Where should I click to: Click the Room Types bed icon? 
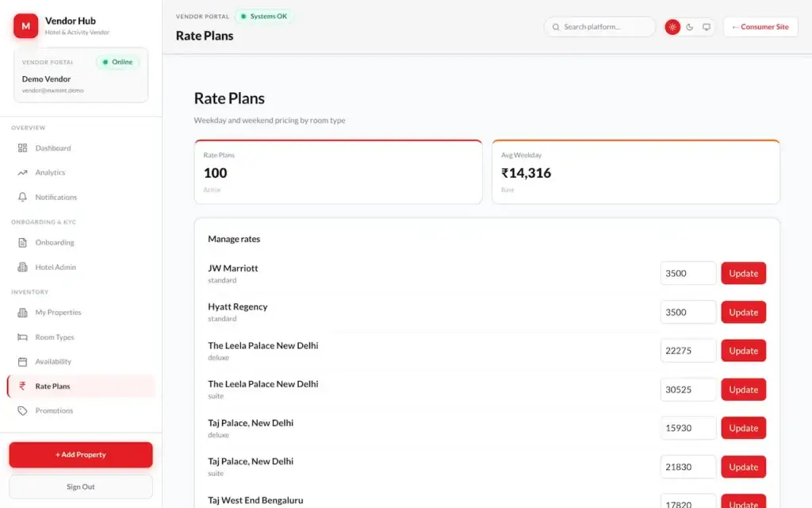click(x=22, y=337)
